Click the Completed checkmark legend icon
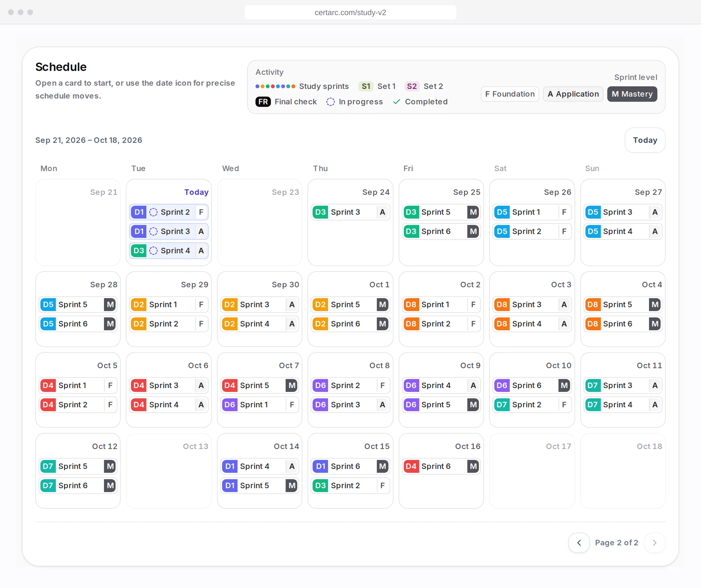Image resolution: width=701 pixels, height=588 pixels. pos(397,102)
